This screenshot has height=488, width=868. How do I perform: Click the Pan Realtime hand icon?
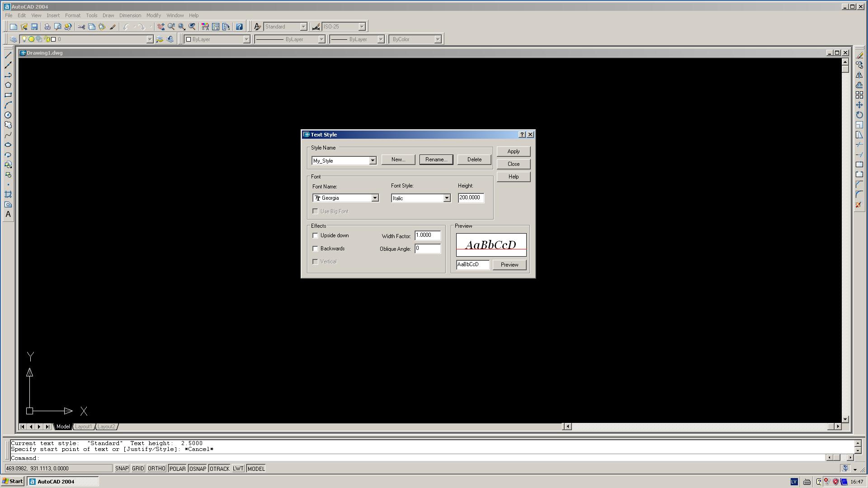(160, 27)
